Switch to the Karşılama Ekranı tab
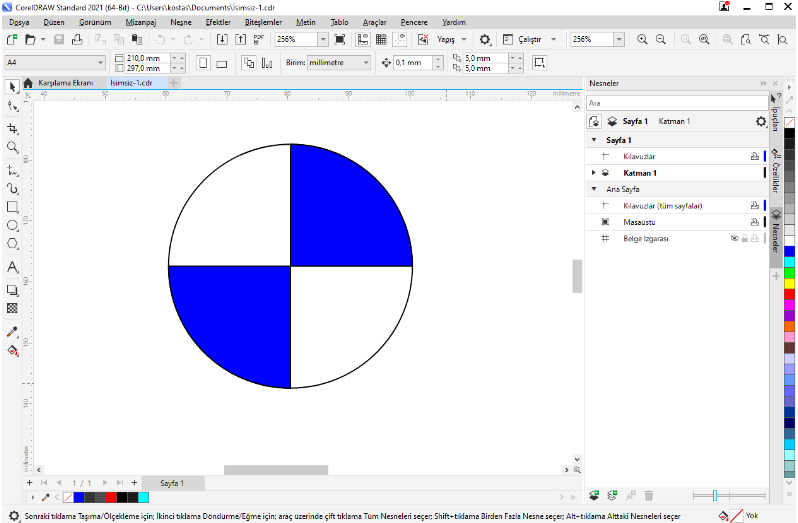 tap(65, 83)
